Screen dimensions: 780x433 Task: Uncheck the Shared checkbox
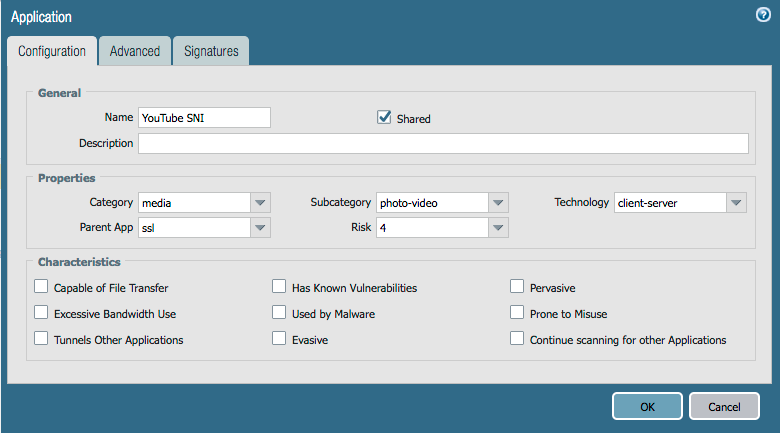click(384, 118)
